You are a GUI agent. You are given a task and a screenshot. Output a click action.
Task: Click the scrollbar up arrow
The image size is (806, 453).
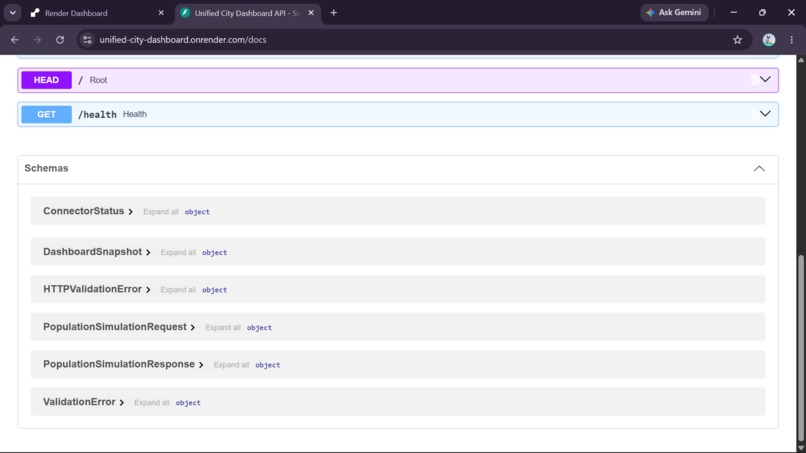(x=801, y=60)
